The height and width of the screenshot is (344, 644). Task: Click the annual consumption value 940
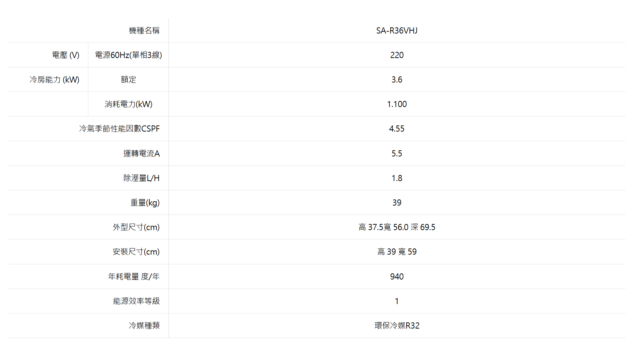(397, 277)
